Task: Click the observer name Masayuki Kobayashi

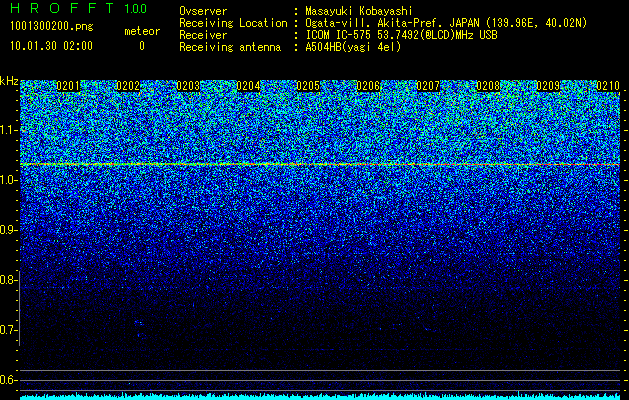Action: pyautogui.click(x=359, y=11)
